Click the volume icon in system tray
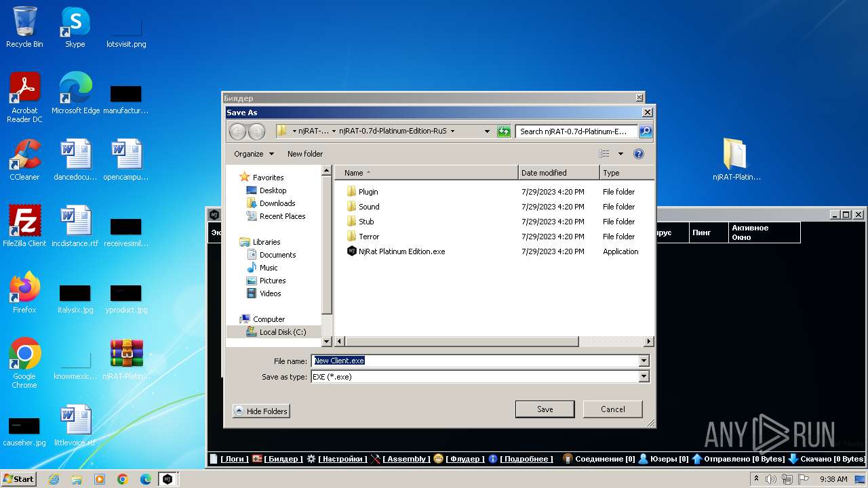 pyautogui.click(x=771, y=479)
